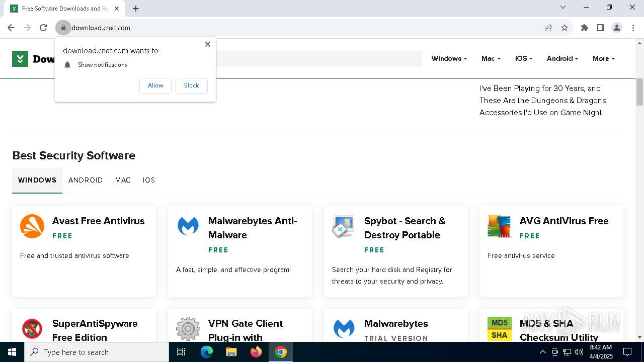Expand the iOS dropdown menu

524,59
